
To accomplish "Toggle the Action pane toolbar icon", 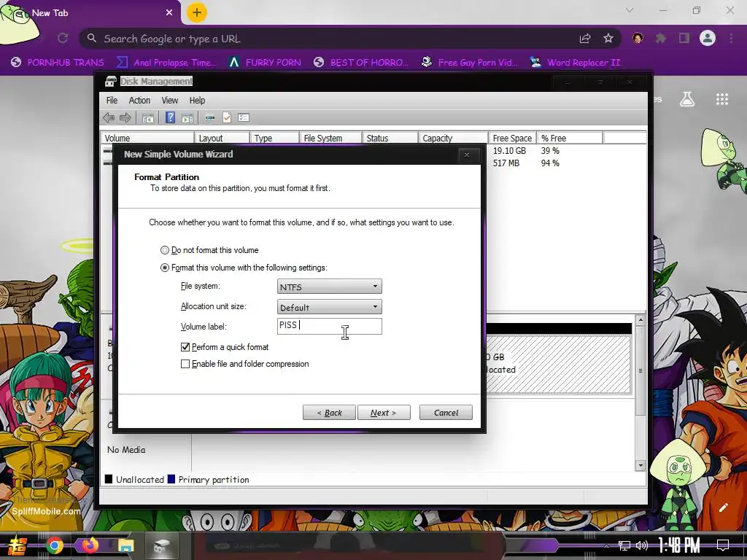I will (x=187, y=117).
